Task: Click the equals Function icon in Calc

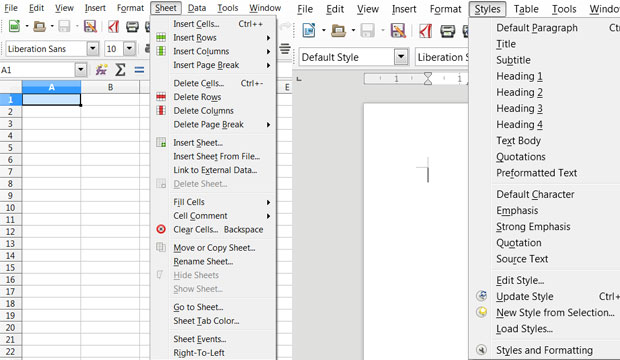Action: [x=139, y=70]
